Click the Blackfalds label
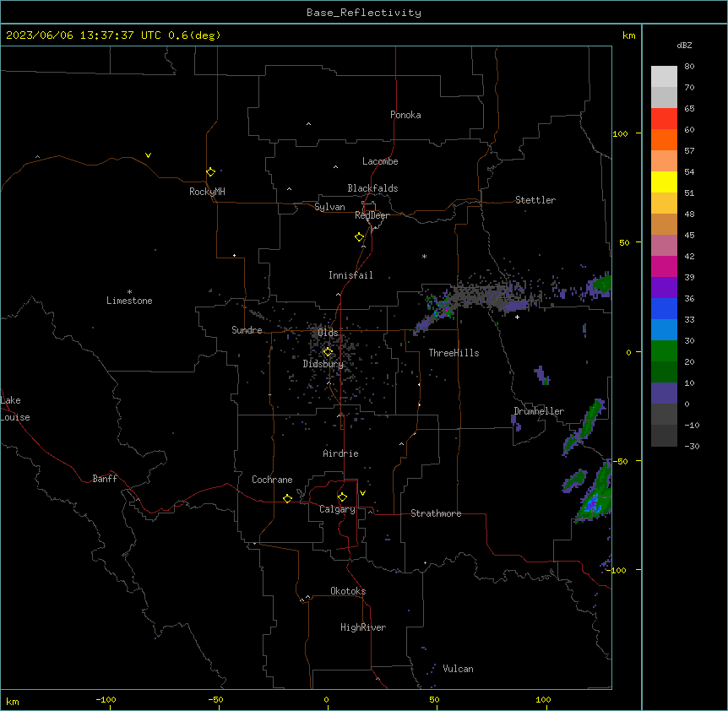The image size is (728, 711). [372, 188]
